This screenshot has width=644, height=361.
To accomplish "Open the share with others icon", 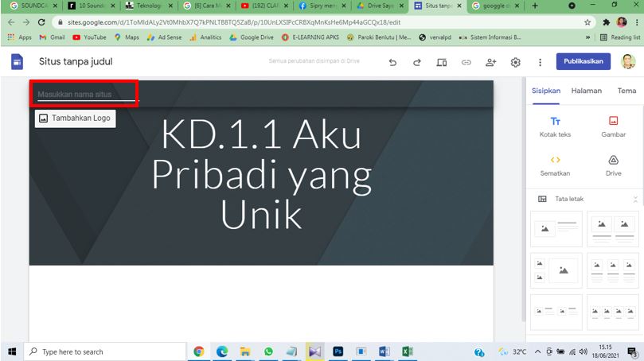I will 490,62.
